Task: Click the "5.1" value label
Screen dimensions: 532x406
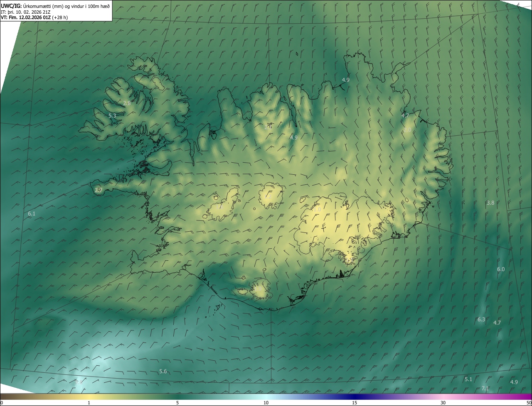Action: [x=468, y=379]
